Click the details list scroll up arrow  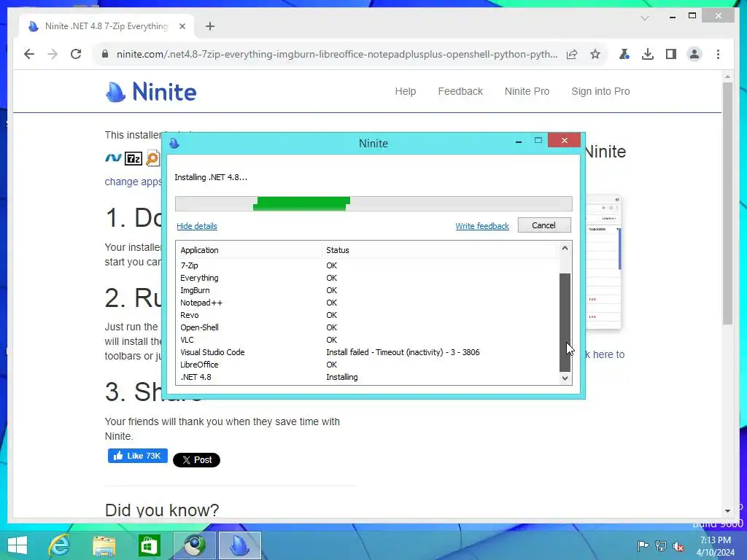(565, 248)
